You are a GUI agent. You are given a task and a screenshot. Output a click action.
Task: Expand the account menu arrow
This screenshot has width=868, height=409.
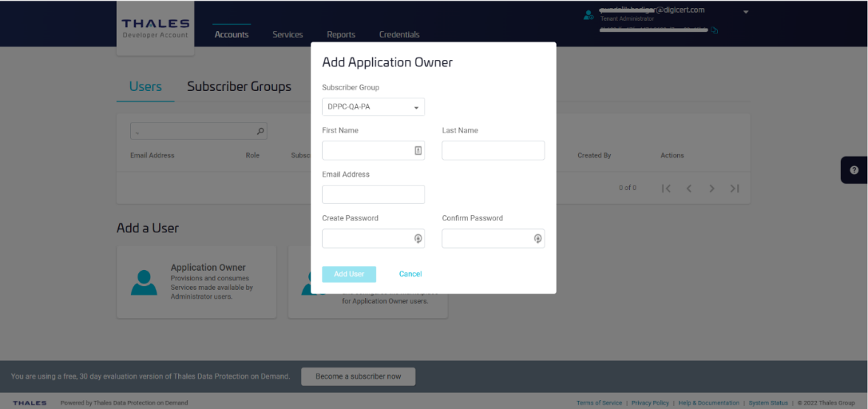coord(745,12)
